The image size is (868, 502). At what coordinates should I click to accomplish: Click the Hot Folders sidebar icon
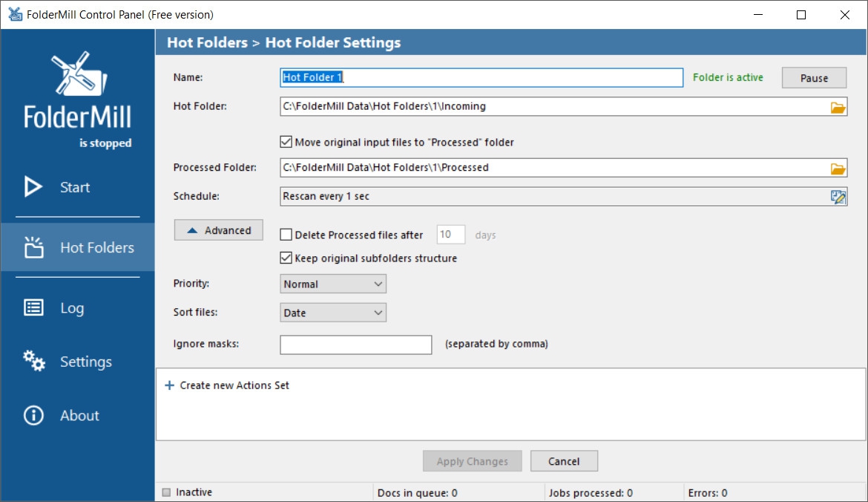33,248
